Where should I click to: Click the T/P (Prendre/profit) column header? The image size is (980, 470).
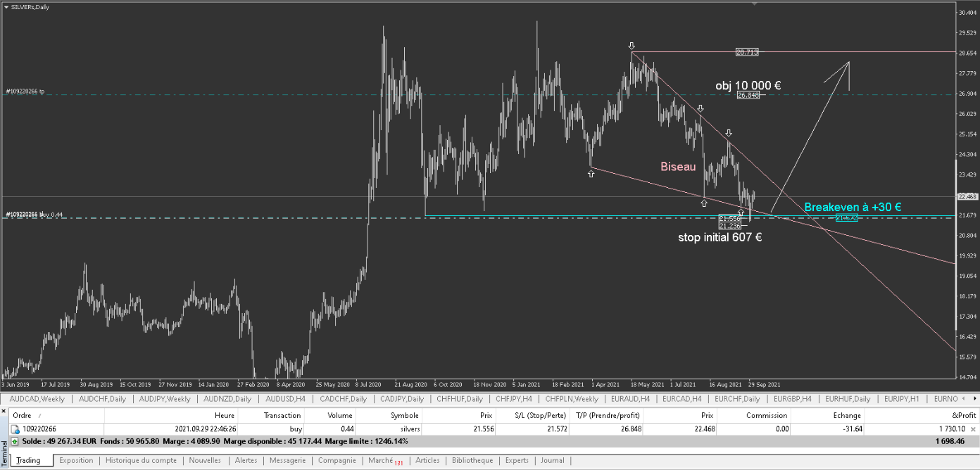(607, 416)
